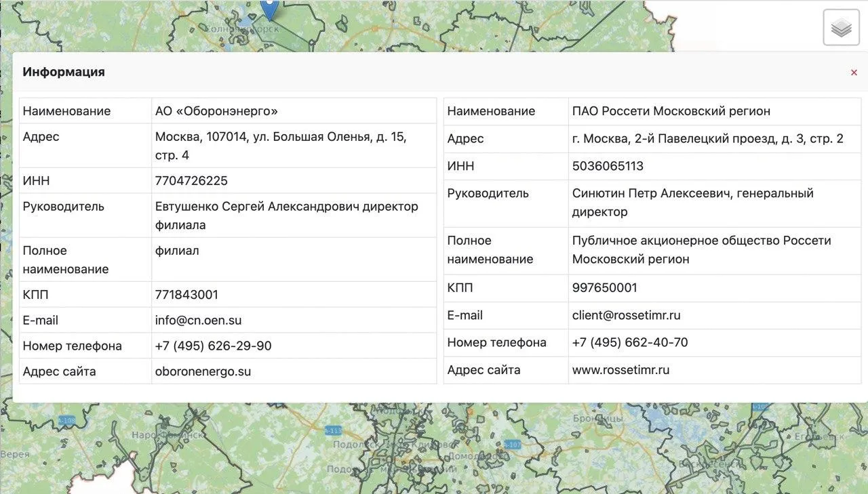This screenshot has width=868, height=494.
Task: Click Номер телефона label in the Оборонэнерго table
Action: (x=73, y=346)
